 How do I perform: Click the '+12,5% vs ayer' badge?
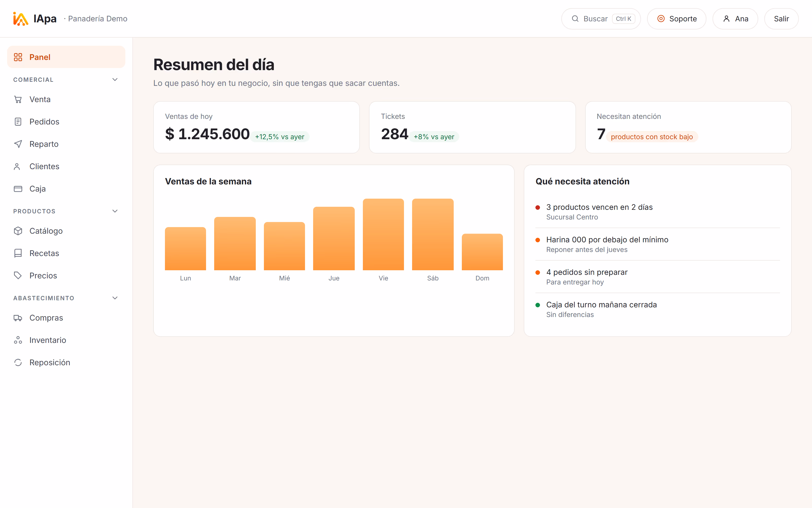(x=279, y=137)
